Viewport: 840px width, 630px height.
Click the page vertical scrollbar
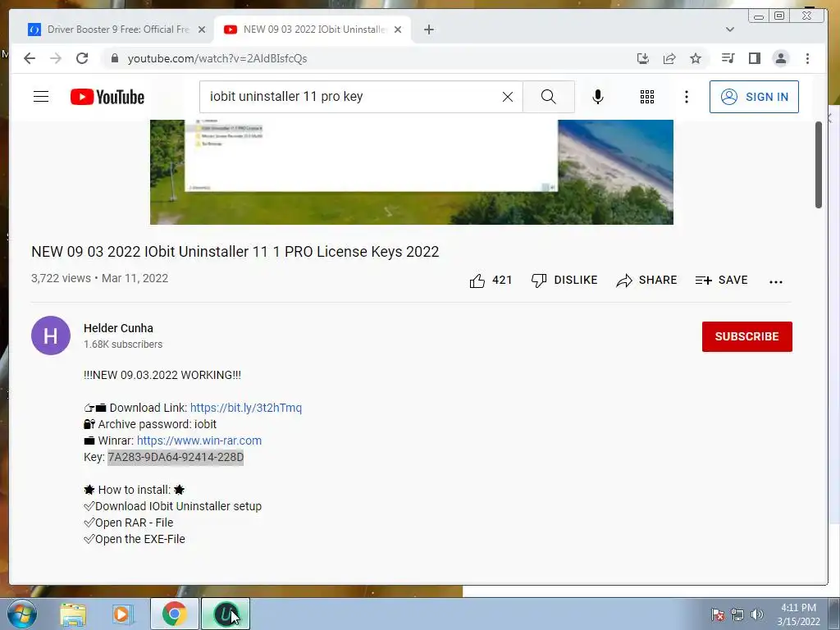(818, 165)
